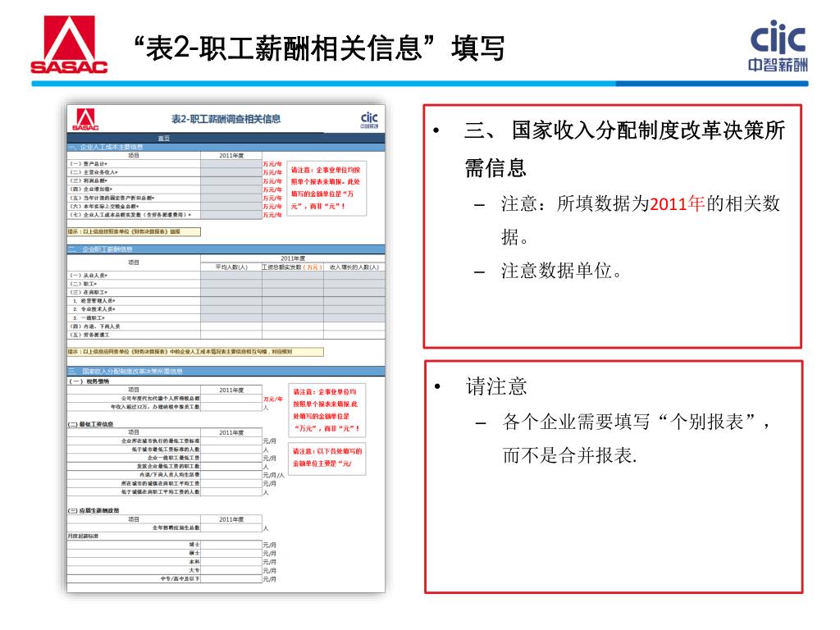Select the row label 大专

(x=194, y=571)
